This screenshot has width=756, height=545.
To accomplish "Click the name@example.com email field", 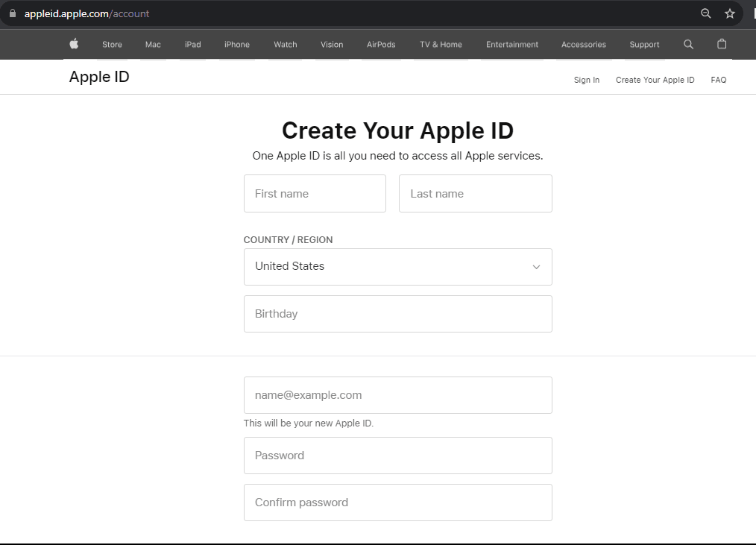I will 397,394.
